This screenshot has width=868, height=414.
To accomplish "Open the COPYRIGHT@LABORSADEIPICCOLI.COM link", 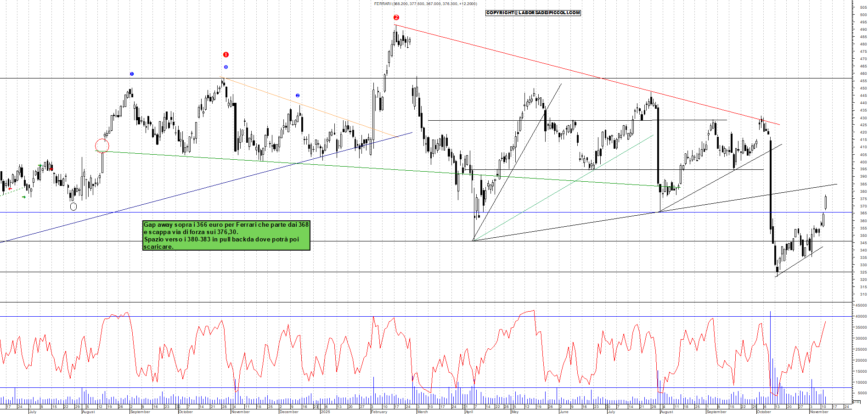I will 533,12.
